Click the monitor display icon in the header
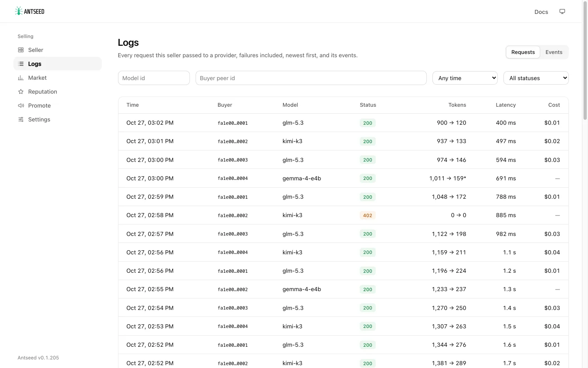Image resolution: width=588 pixels, height=368 pixels. click(x=562, y=11)
